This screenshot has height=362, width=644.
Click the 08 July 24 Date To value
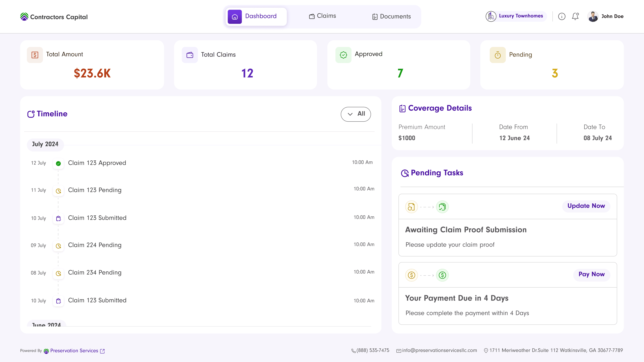point(597,138)
